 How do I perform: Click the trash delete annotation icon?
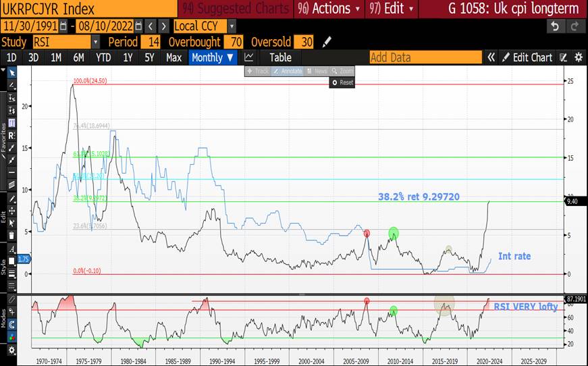pos(11,236)
